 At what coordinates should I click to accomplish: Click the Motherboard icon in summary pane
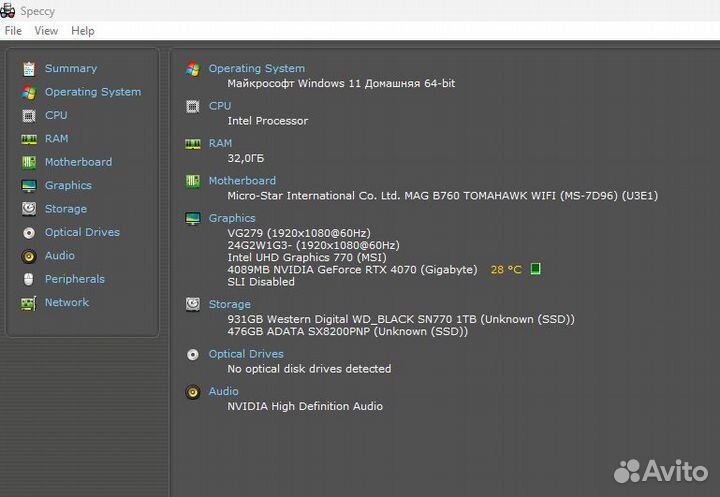click(193, 181)
